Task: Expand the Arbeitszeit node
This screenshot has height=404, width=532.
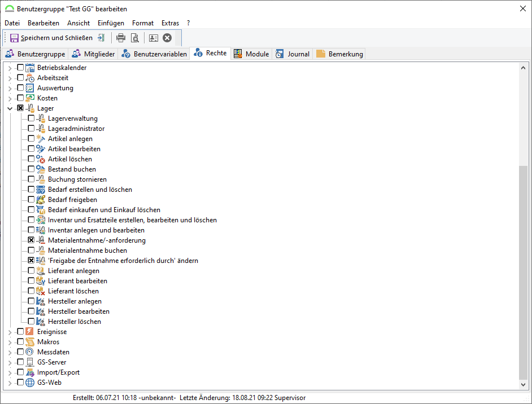Action: (x=10, y=78)
